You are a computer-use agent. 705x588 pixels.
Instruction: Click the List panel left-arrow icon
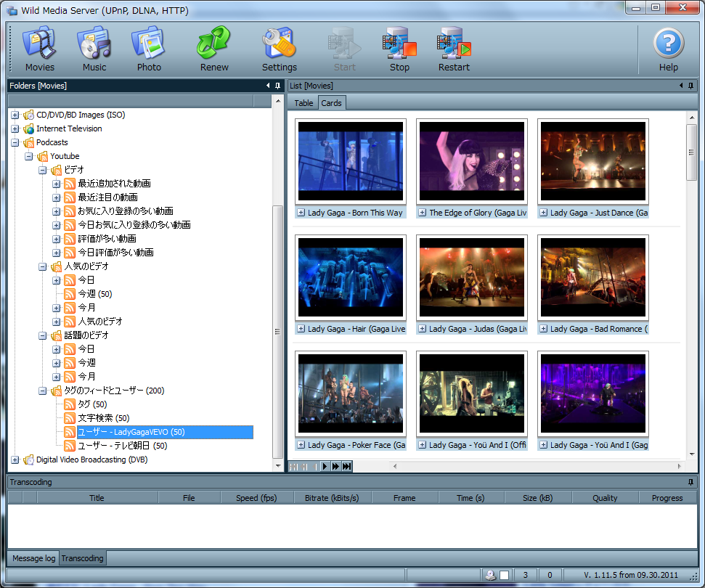(x=681, y=86)
